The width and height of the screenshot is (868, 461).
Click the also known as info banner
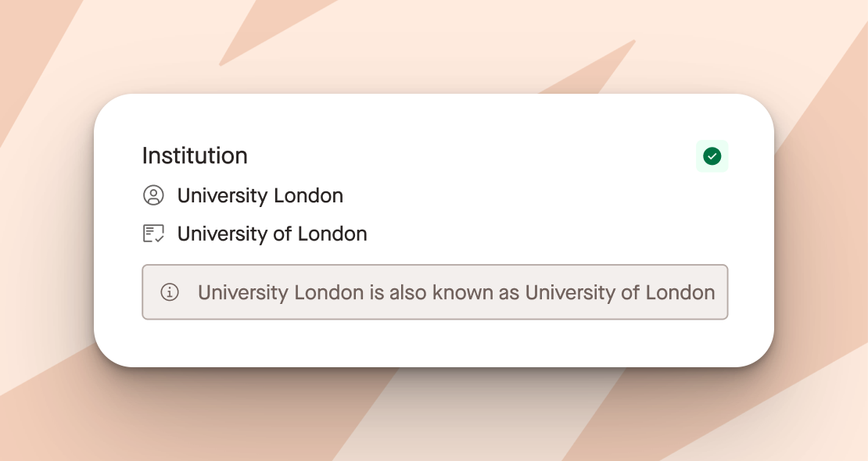pos(435,292)
